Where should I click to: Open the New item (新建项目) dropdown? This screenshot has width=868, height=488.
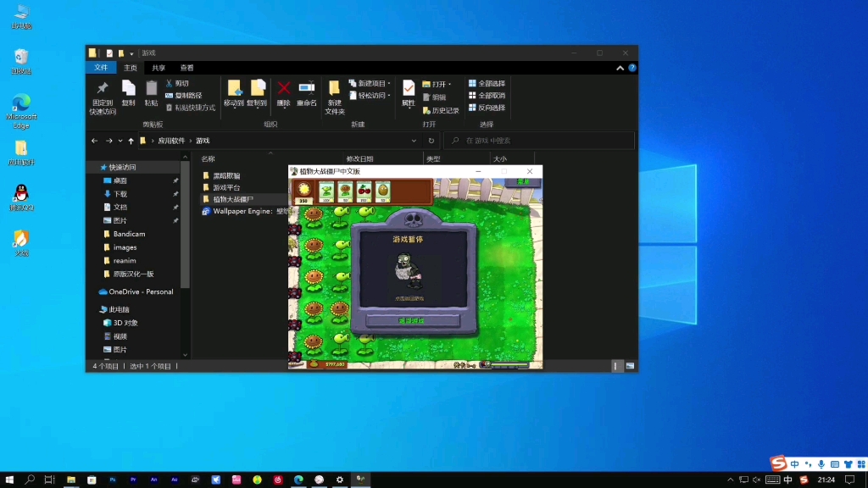(370, 84)
